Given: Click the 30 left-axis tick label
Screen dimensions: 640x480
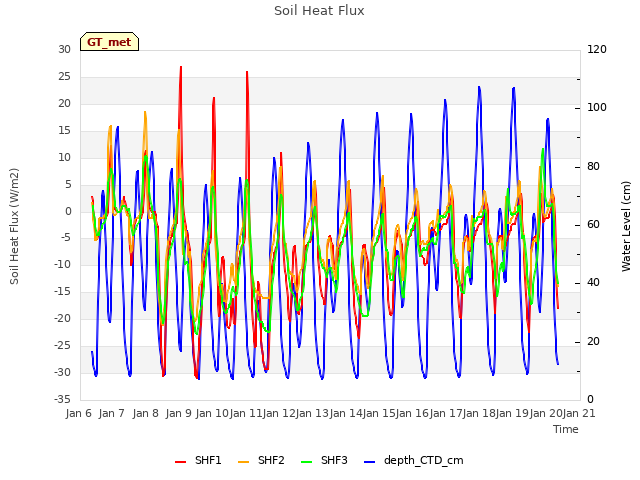Looking at the screenshot, I should 64,50.
